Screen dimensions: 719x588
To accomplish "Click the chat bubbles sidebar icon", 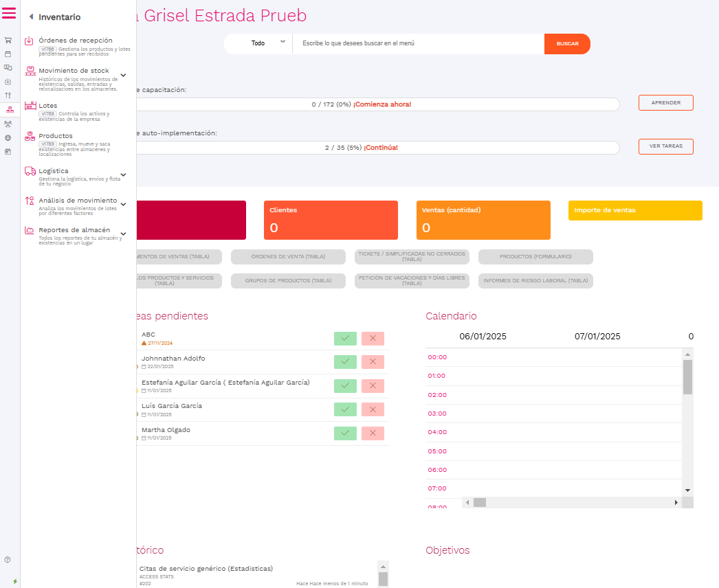I will (x=8, y=68).
